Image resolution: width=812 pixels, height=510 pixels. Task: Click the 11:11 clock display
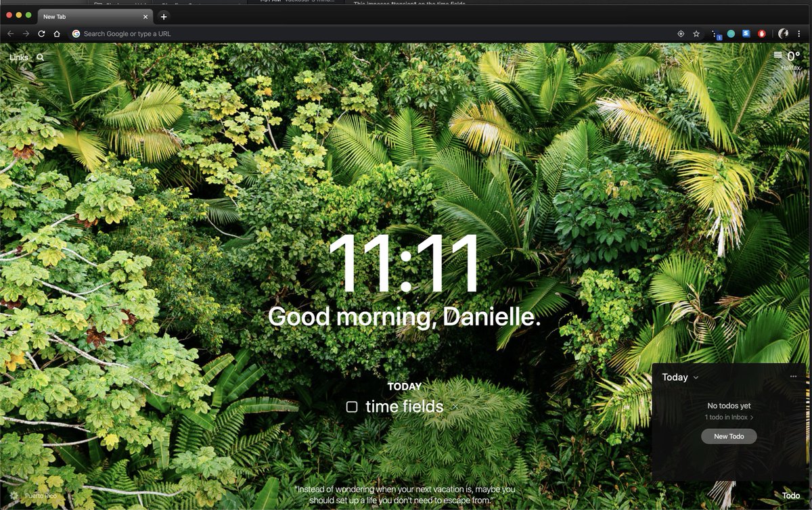pyautogui.click(x=405, y=264)
